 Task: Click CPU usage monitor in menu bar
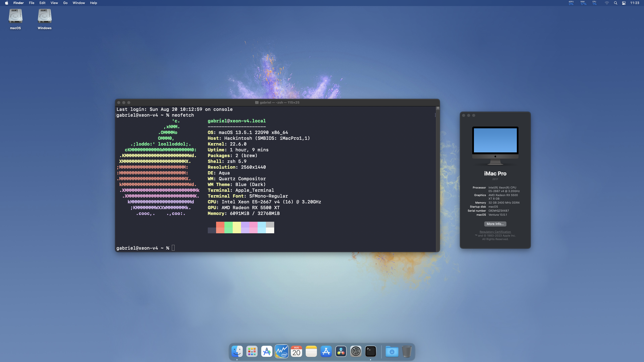click(594, 3)
